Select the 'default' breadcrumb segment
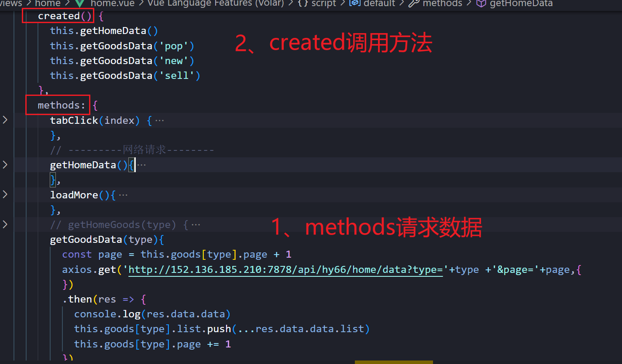Image resolution: width=622 pixels, height=364 pixels. coord(379,3)
